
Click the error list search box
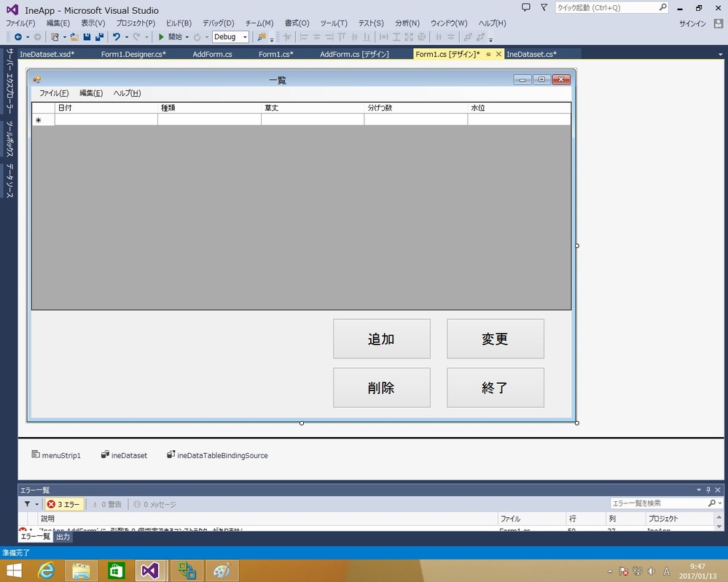coord(659,503)
